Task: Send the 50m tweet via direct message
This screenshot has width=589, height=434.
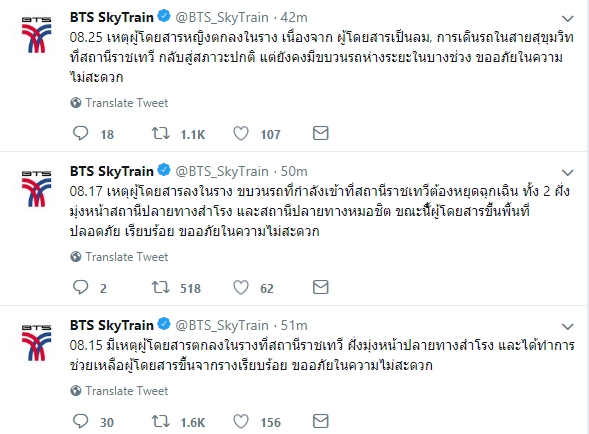Action: (x=320, y=287)
